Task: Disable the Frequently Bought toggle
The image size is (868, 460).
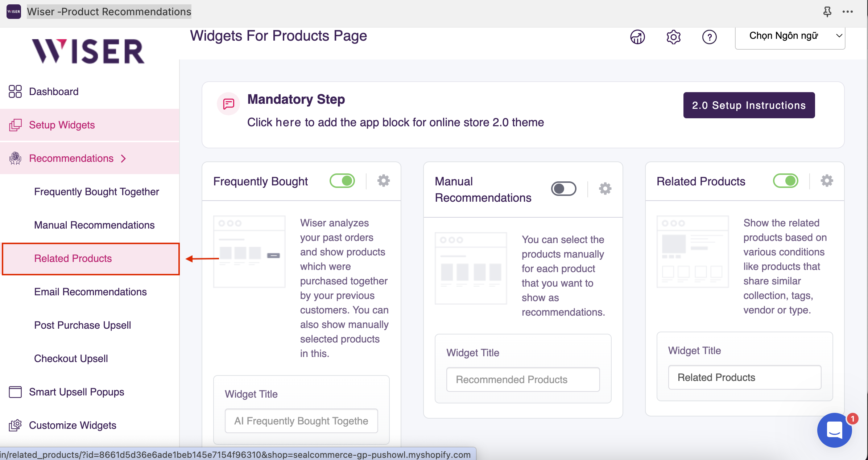Action: point(342,180)
